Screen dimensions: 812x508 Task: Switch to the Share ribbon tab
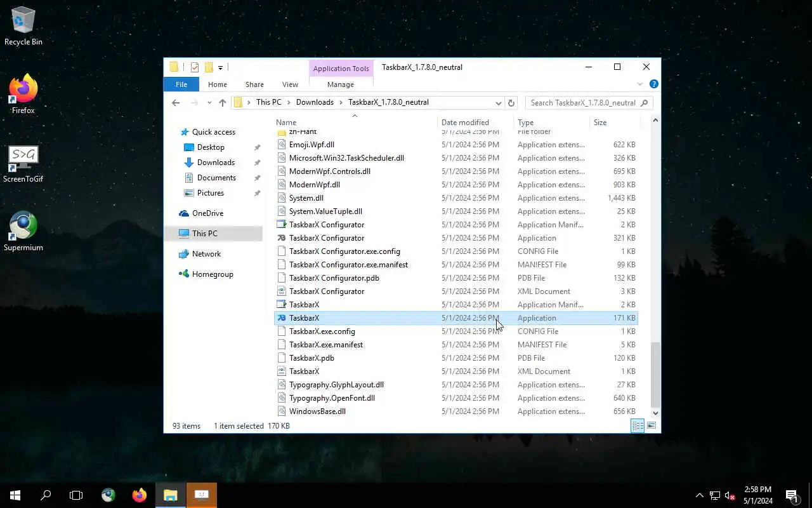pyautogui.click(x=254, y=84)
